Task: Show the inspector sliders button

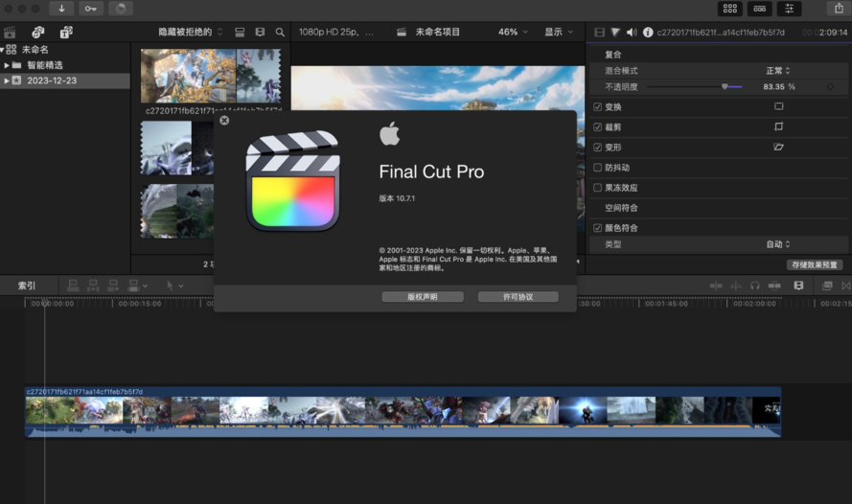Action: click(789, 9)
